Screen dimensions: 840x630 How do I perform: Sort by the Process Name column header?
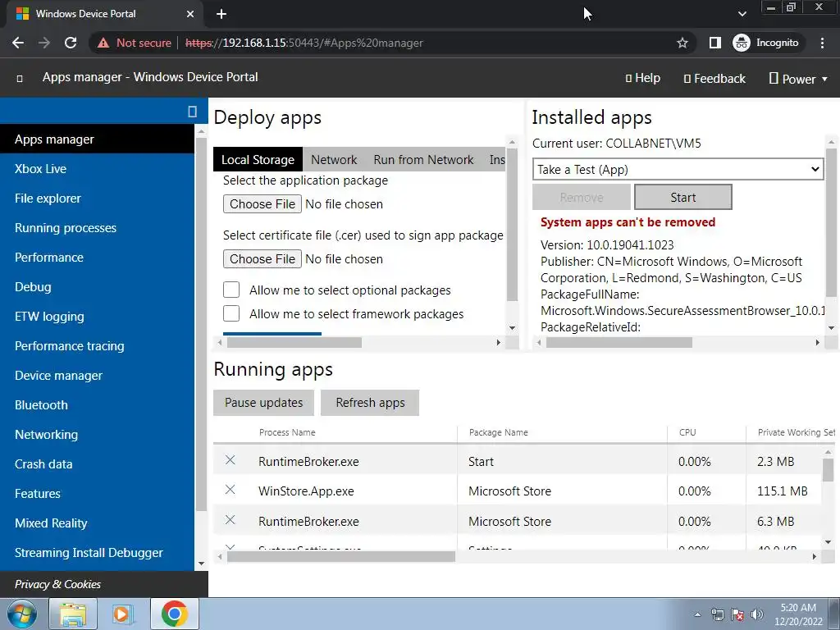click(287, 432)
